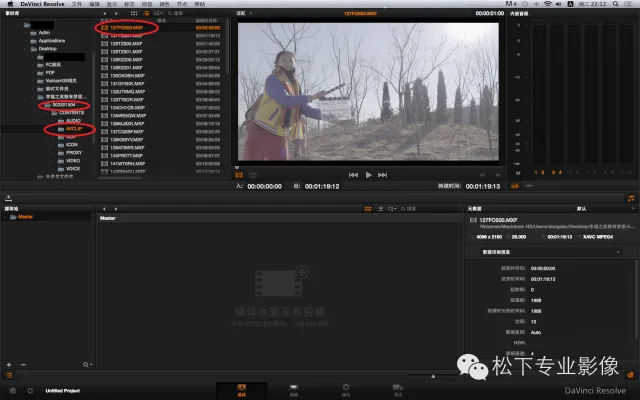Viewport: 640px width, 400px height.
Task: Select the PDF folder in tree
Action: tap(50, 73)
